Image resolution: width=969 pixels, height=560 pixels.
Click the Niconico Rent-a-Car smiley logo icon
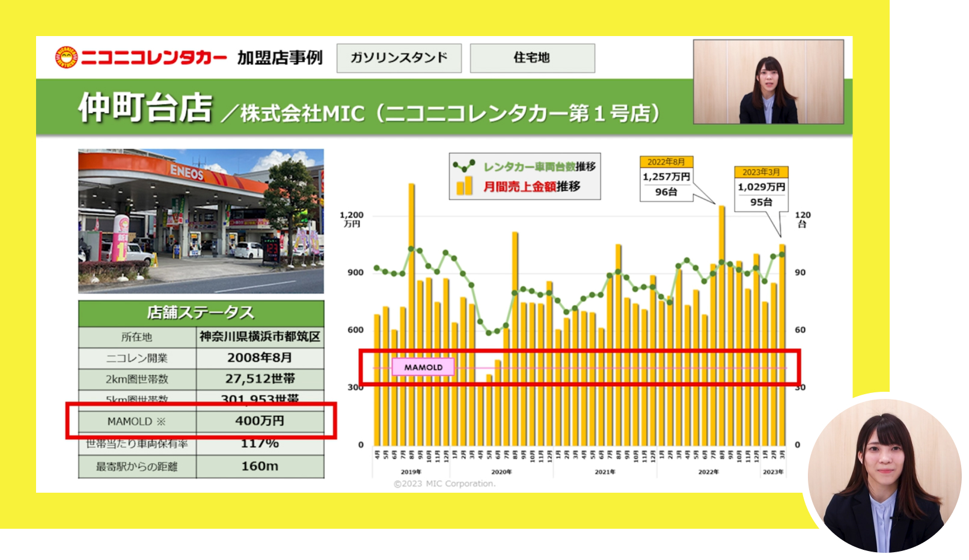66,57
